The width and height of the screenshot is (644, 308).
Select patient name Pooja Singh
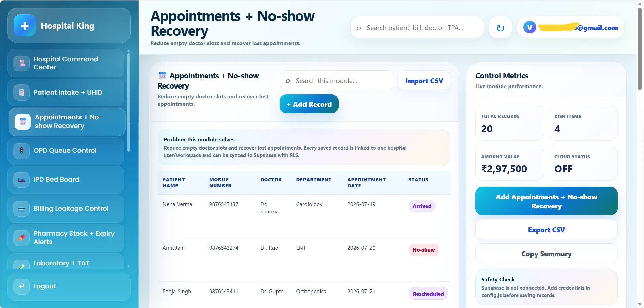coord(177,292)
